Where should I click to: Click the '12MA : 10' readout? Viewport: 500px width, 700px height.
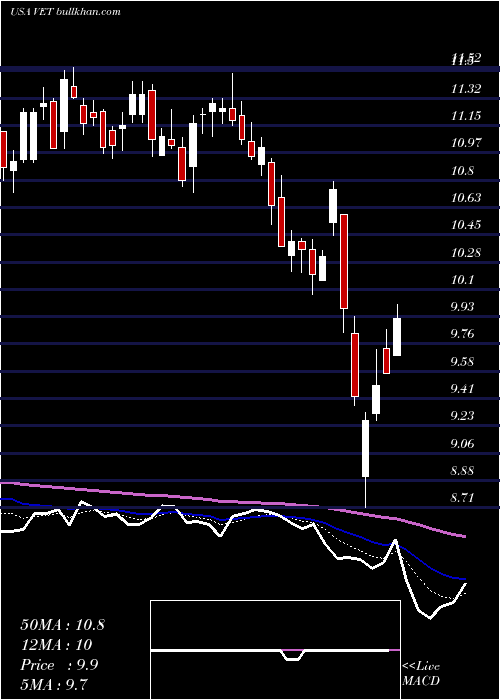[56, 645]
